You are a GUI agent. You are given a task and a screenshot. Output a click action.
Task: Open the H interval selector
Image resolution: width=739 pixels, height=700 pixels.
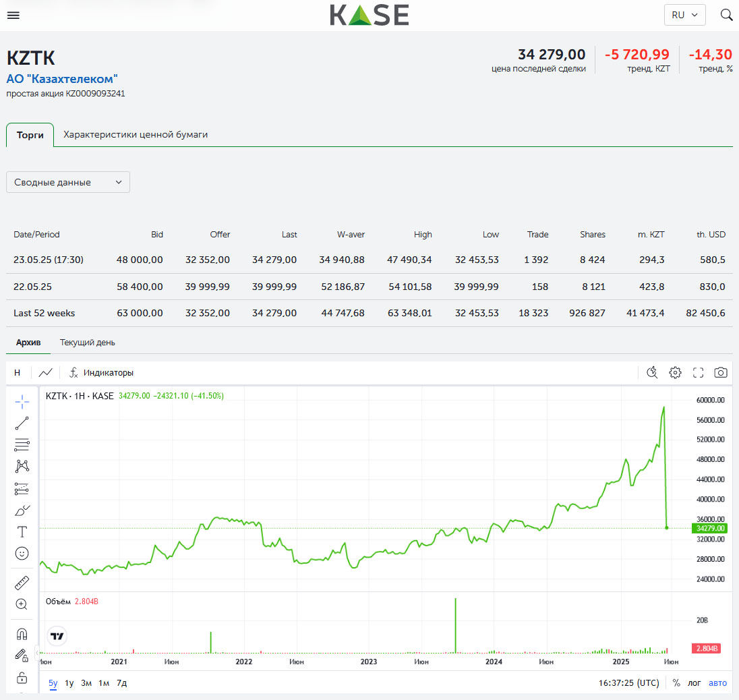[17, 372]
